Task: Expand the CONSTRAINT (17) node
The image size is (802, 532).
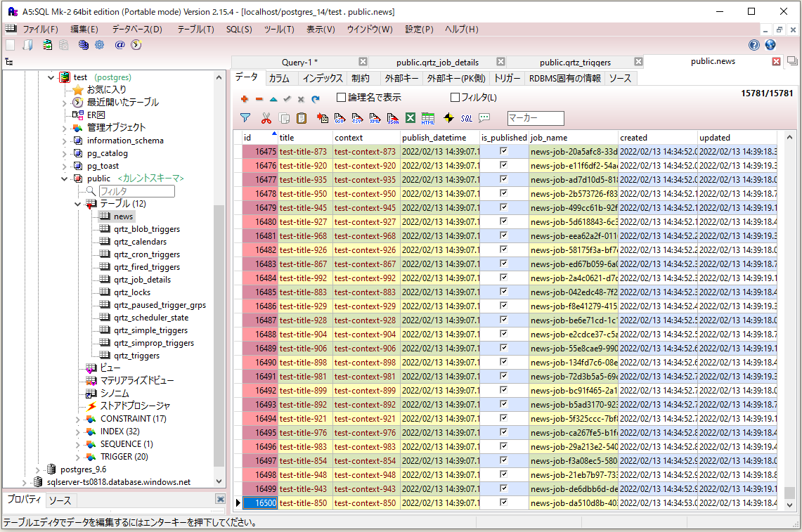Action: pos(79,418)
